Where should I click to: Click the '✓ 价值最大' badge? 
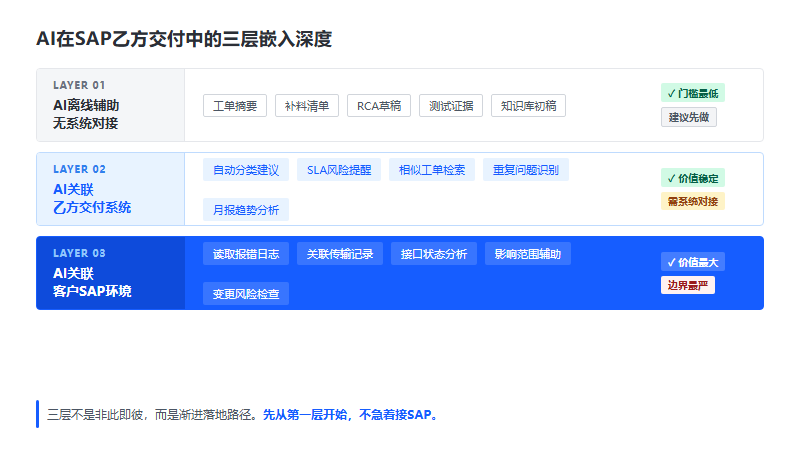tap(693, 262)
